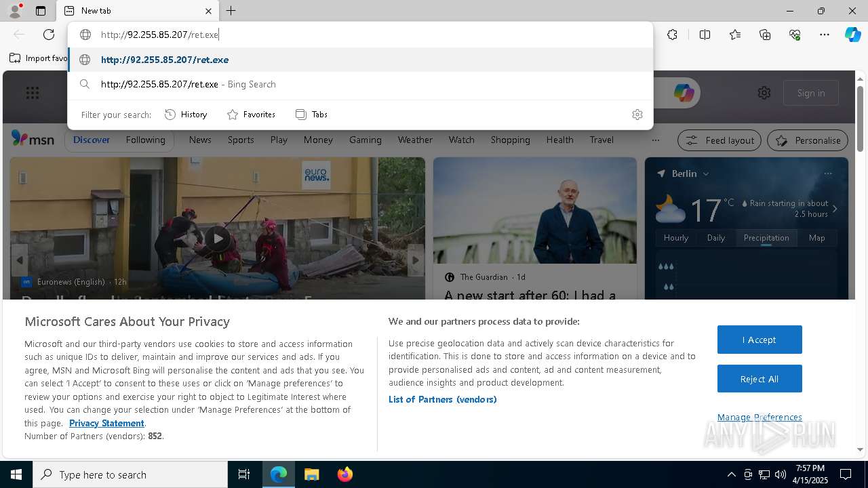The width and height of the screenshot is (868, 488).
Task: Open The Guardian article headline
Action: 530,296
